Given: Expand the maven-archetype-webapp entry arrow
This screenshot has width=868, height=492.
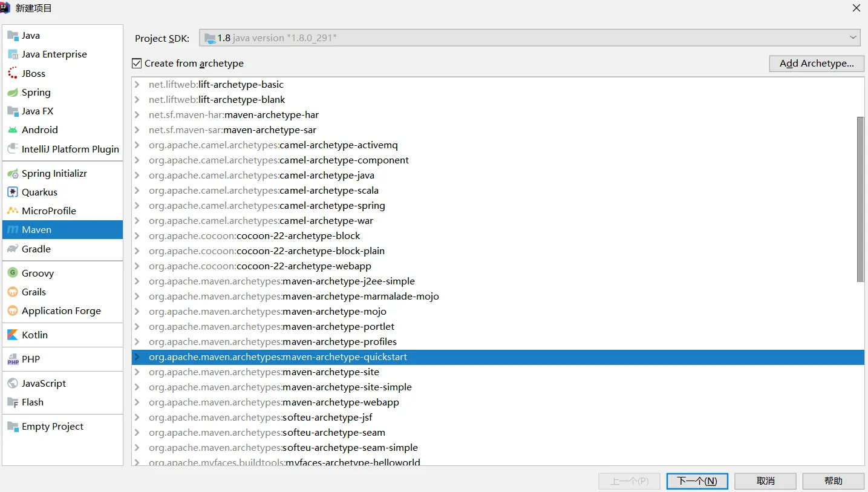Looking at the screenshot, I should pos(137,402).
